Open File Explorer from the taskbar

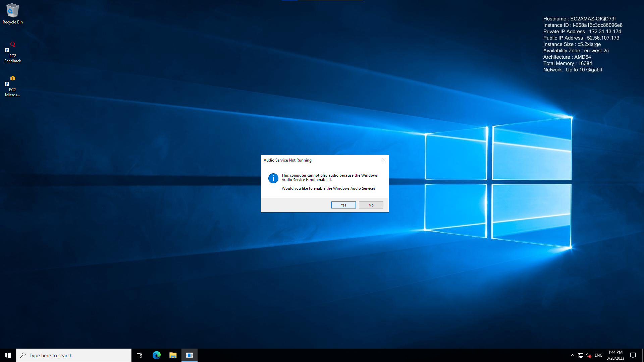173,355
